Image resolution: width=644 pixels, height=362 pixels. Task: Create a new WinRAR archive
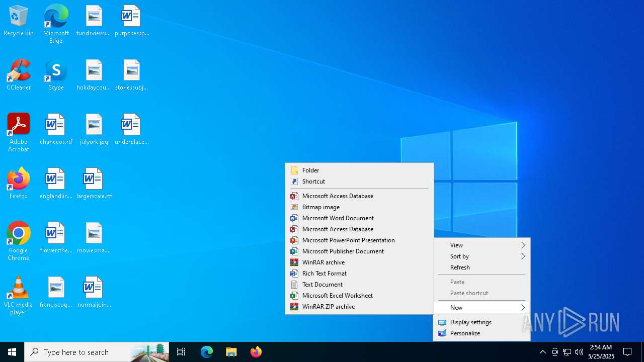[x=359, y=262]
